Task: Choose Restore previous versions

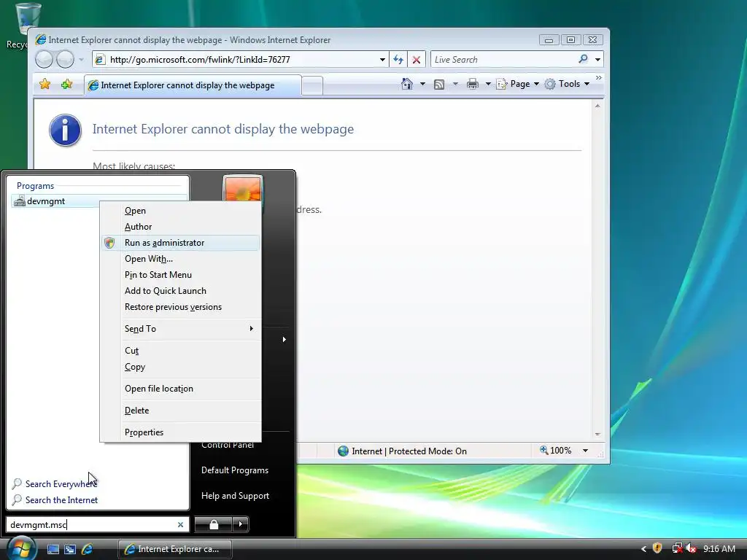Action: tap(181, 307)
